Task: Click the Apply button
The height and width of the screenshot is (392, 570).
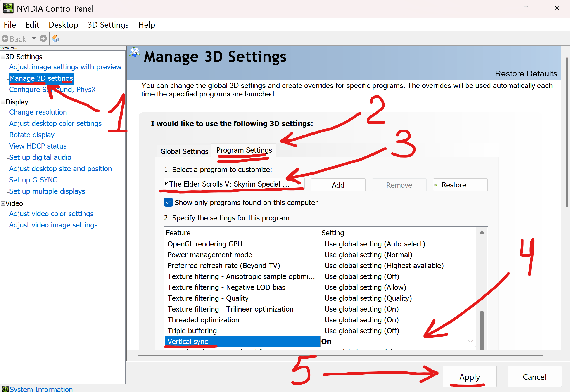Action: (470, 377)
